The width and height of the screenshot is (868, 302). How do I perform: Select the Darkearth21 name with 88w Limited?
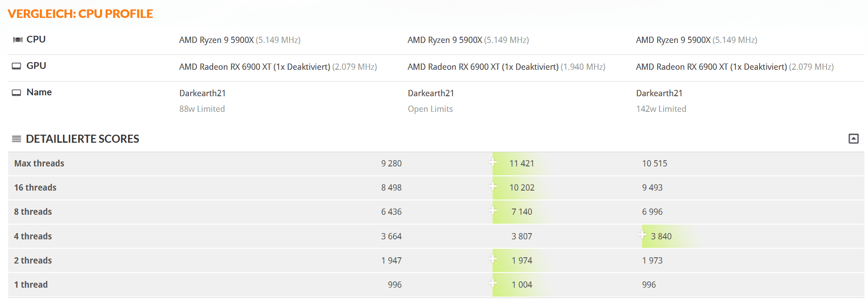(x=202, y=93)
